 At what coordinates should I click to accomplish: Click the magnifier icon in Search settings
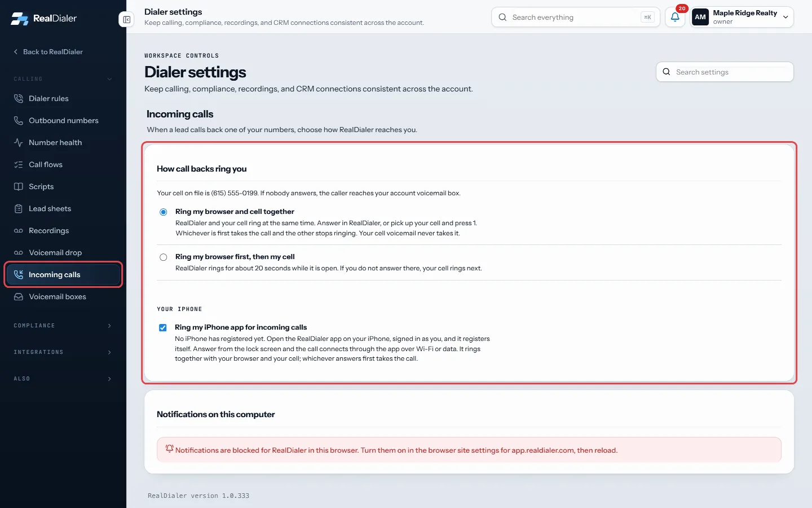coord(667,72)
